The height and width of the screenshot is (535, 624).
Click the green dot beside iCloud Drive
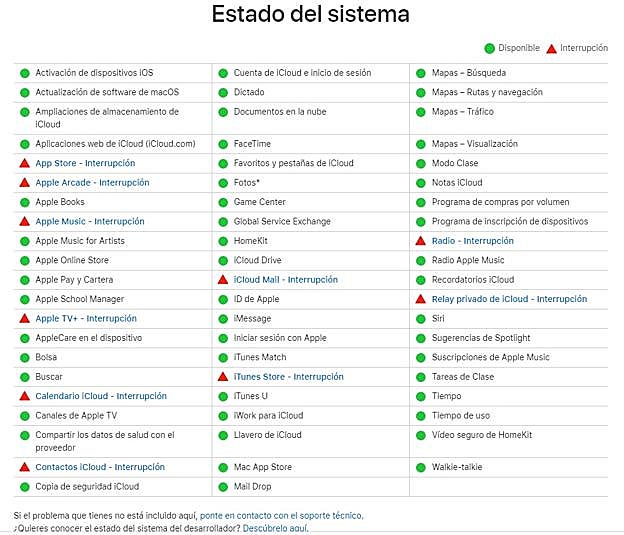[x=223, y=261]
